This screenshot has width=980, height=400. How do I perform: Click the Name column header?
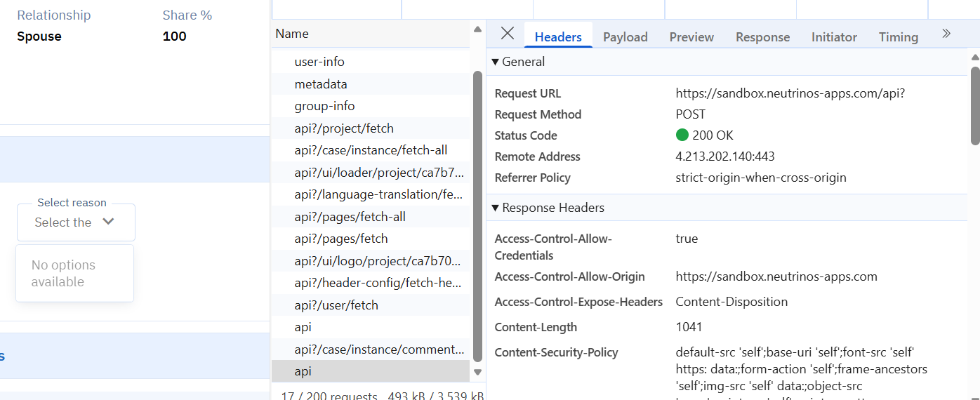click(x=371, y=34)
